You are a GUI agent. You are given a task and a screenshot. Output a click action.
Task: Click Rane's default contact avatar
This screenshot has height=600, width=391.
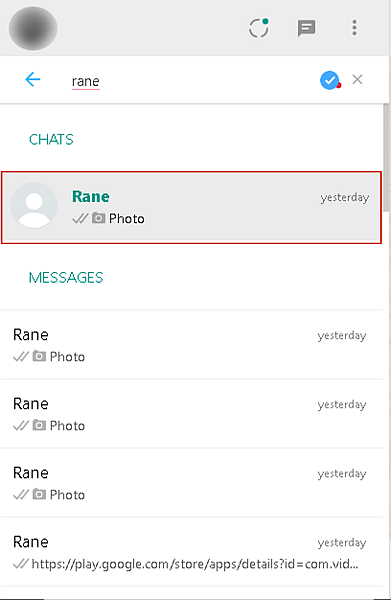tap(34, 205)
